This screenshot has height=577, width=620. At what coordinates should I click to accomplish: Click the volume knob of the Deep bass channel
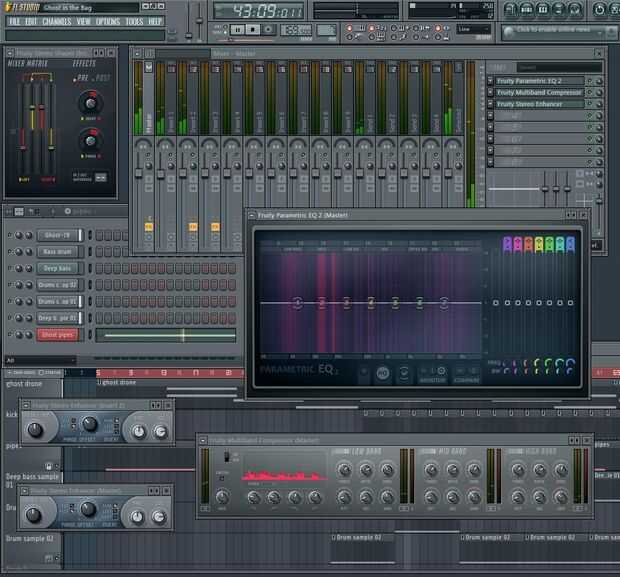point(29,268)
